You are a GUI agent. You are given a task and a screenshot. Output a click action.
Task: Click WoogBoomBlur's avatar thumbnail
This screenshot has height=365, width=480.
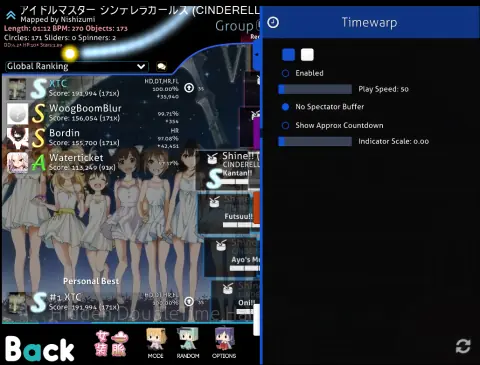point(17,114)
